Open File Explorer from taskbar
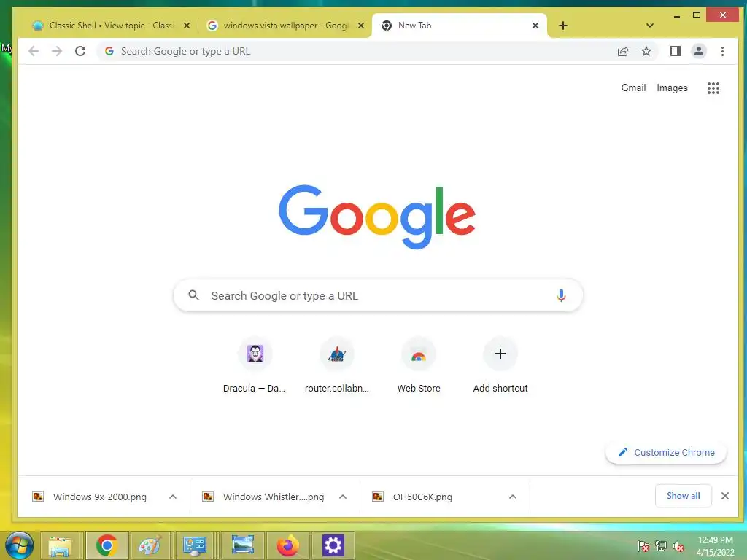The image size is (747, 560). point(60,545)
